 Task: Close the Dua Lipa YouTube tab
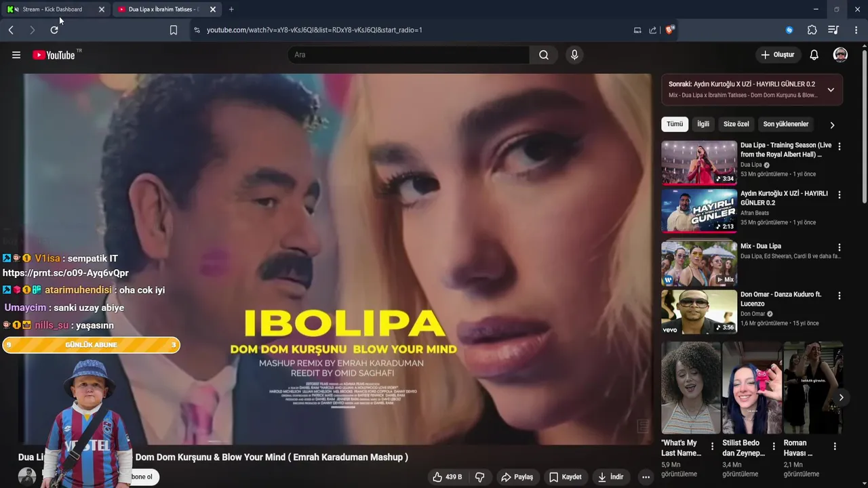click(x=213, y=9)
